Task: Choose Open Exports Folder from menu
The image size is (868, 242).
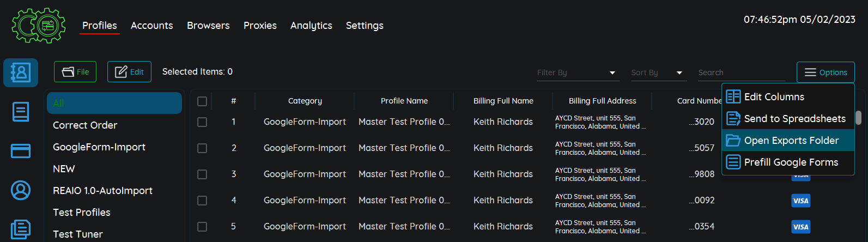Action: tap(791, 141)
